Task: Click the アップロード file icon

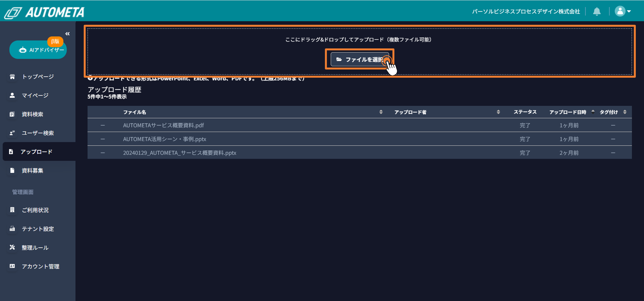Action: (x=11, y=152)
